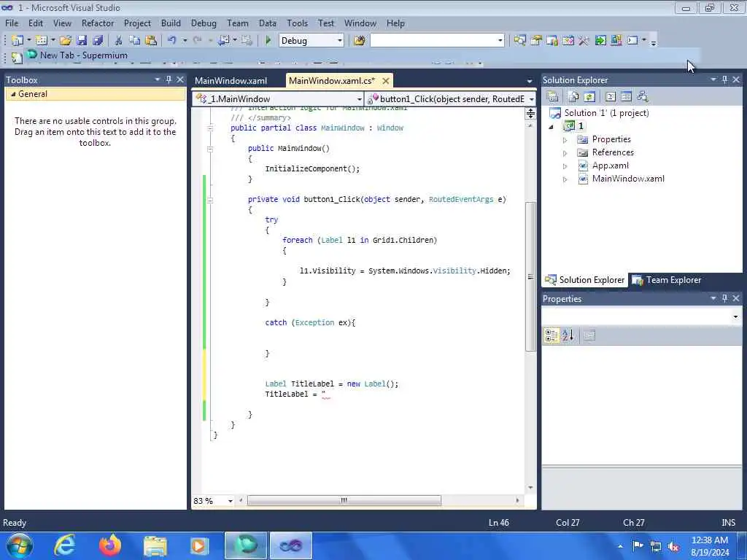747x560 pixels.
Task: Click the find combo box input field
Action: point(433,41)
